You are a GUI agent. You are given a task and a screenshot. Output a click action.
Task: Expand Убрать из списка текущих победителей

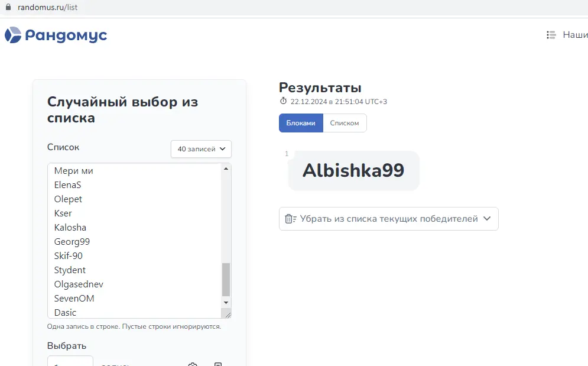[x=388, y=219]
